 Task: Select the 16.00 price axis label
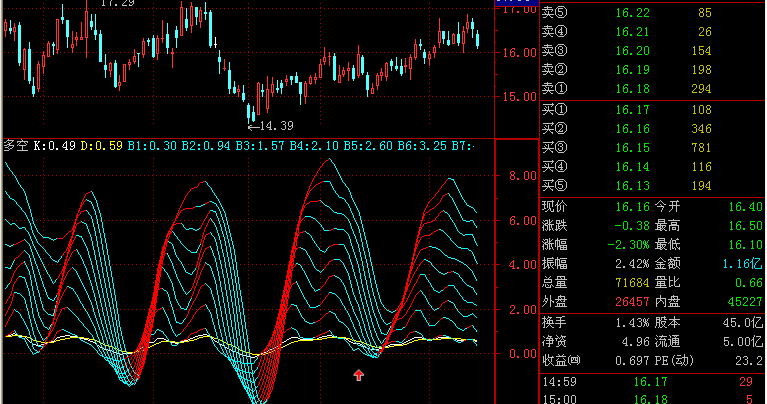coord(519,53)
